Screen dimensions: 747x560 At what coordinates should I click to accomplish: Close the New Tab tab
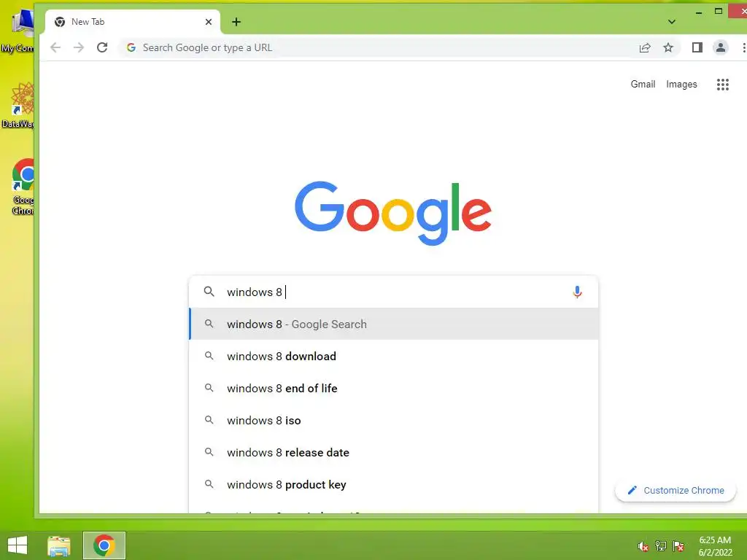(208, 22)
